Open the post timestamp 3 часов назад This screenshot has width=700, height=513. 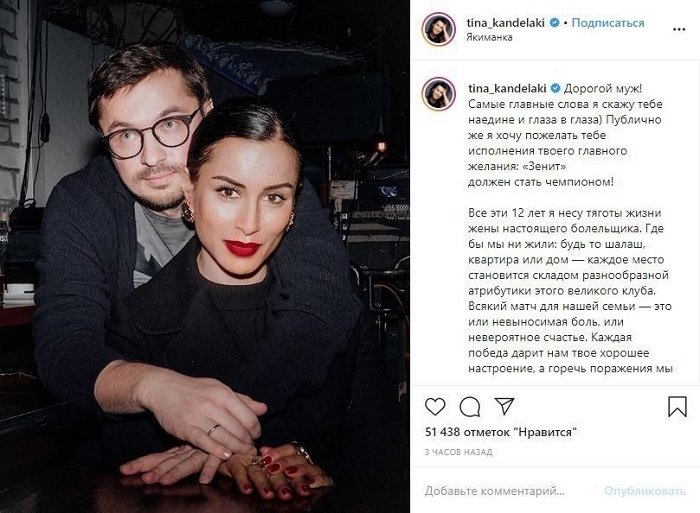coord(458,452)
